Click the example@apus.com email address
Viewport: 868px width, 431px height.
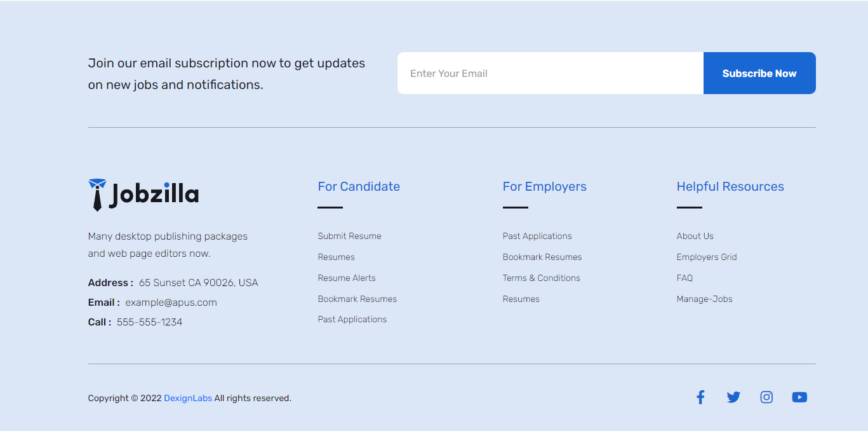tap(171, 303)
